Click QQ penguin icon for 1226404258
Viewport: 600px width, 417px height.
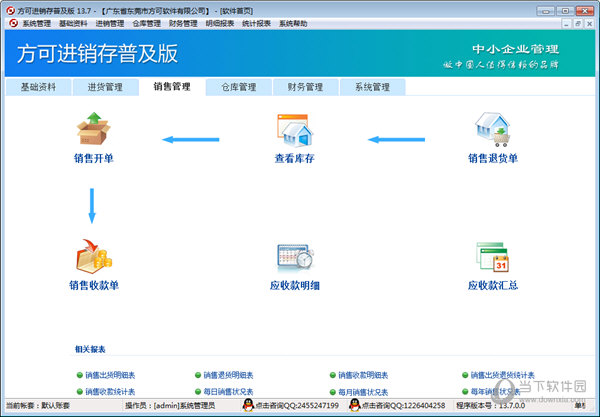click(355, 405)
